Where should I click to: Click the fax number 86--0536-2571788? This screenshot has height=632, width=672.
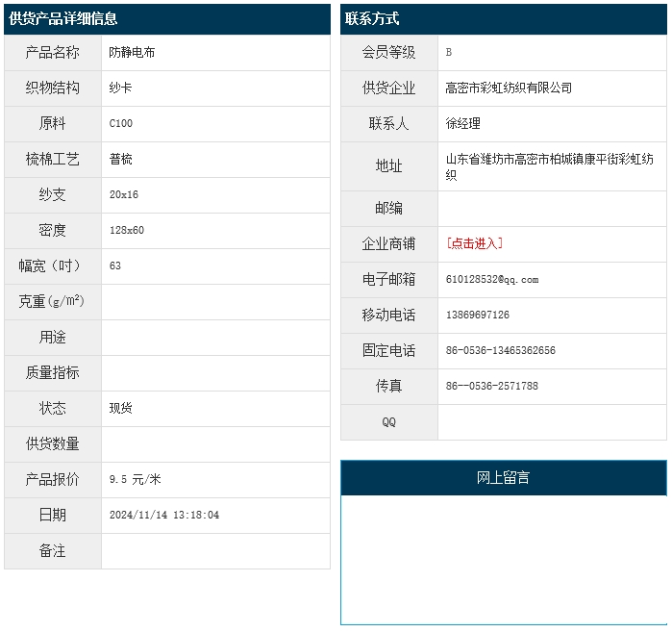pos(491,387)
